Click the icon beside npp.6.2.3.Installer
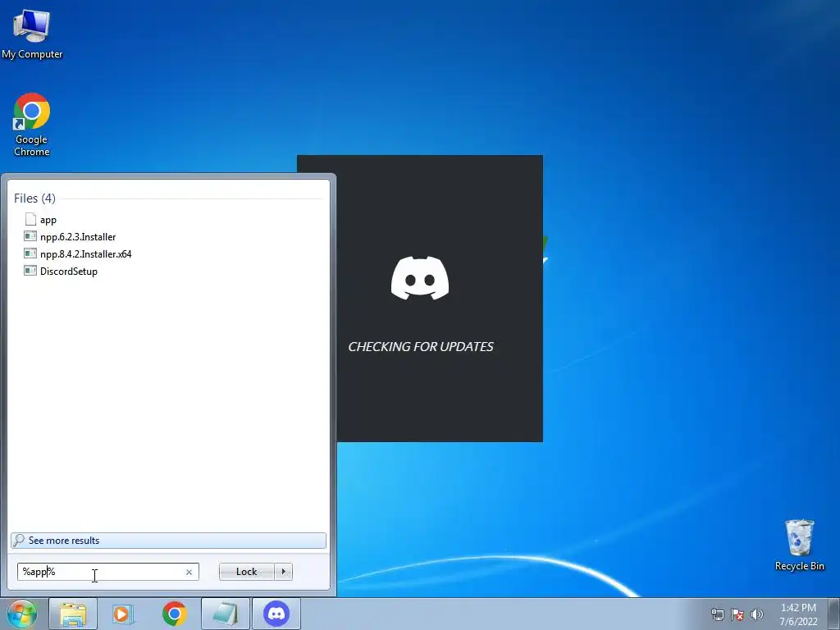 click(30, 236)
